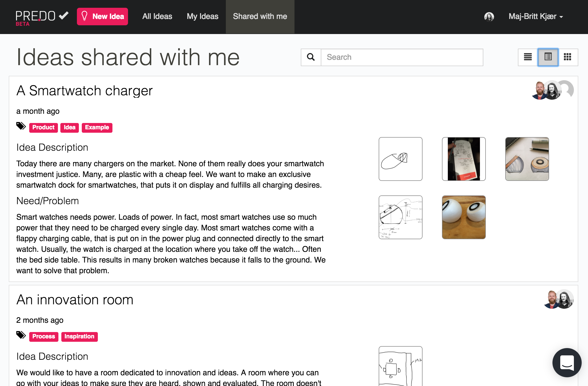The height and width of the screenshot is (386, 588).
Task: Open the All Ideas tab
Action: coord(157,17)
